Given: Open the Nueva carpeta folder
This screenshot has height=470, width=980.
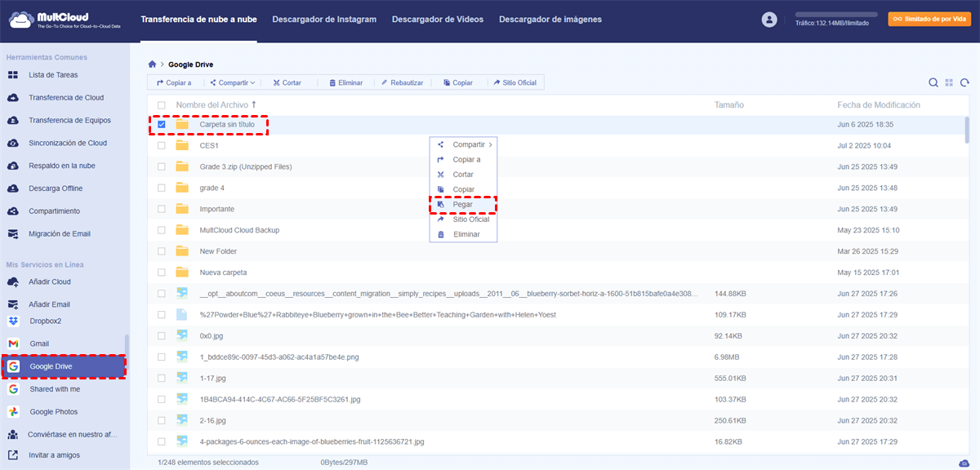Looking at the screenshot, I should [223, 273].
